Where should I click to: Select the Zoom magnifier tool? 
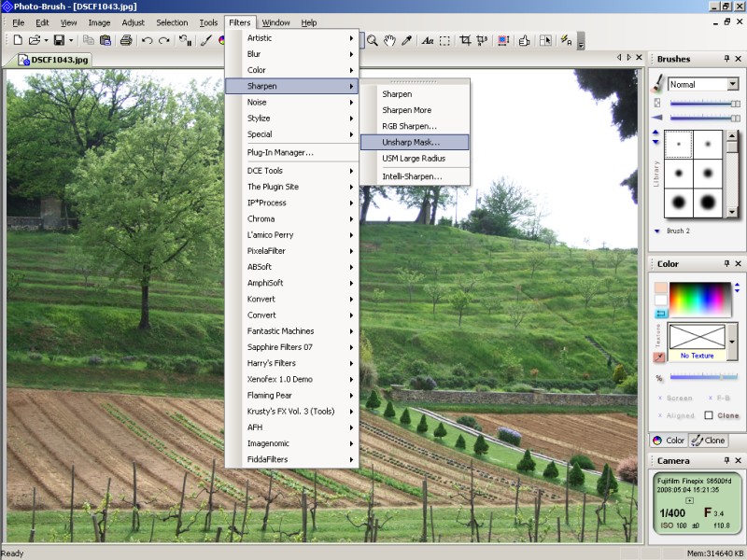click(x=372, y=40)
